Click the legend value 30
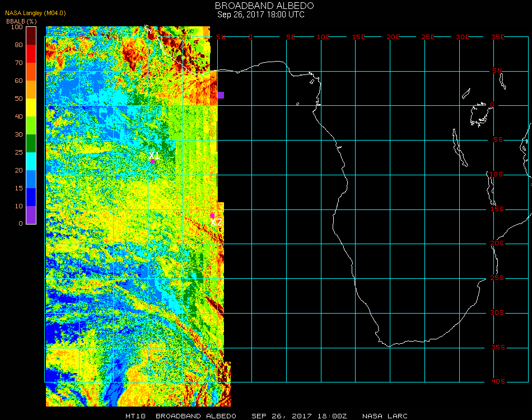Image resolution: width=532 pixels, height=420 pixels. pos(18,135)
